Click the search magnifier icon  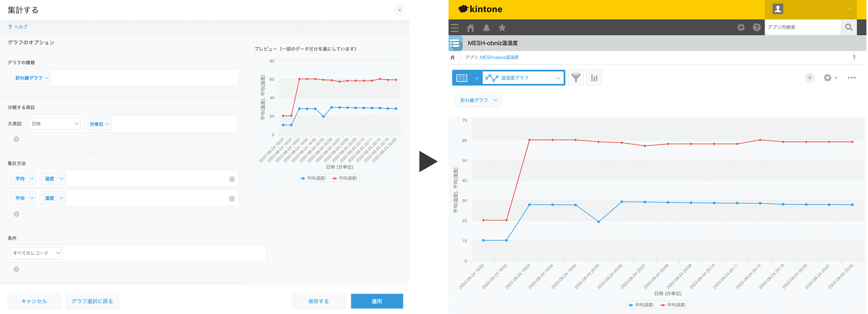pyautogui.click(x=849, y=27)
